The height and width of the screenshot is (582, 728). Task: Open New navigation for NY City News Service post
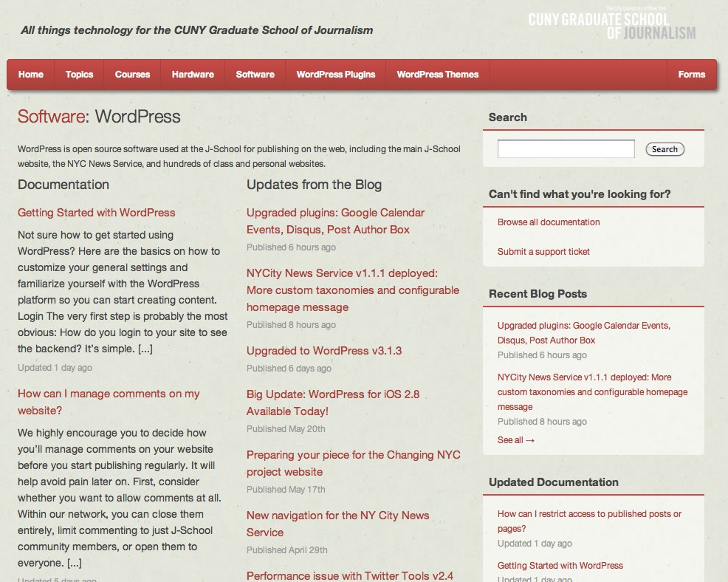pyautogui.click(x=337, y=524)
